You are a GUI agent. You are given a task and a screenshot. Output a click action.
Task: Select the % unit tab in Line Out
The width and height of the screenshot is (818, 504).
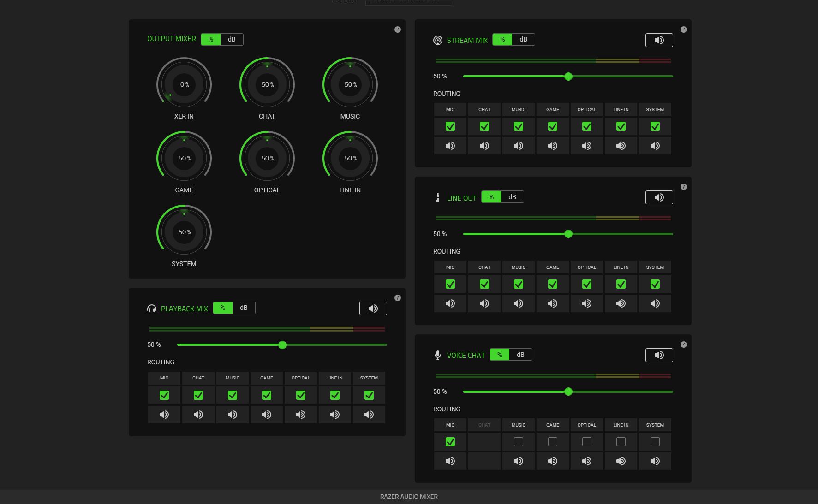coord(491,196)
